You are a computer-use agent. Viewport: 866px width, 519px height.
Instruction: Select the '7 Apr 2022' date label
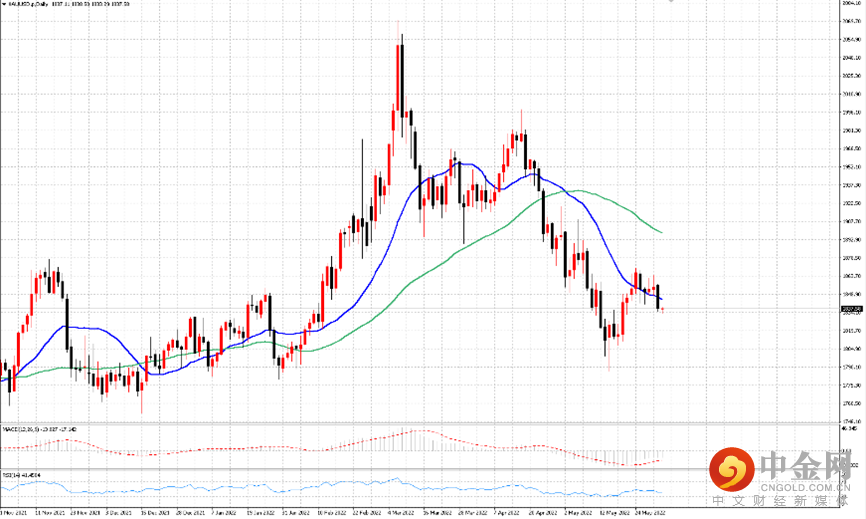point(508,513)
